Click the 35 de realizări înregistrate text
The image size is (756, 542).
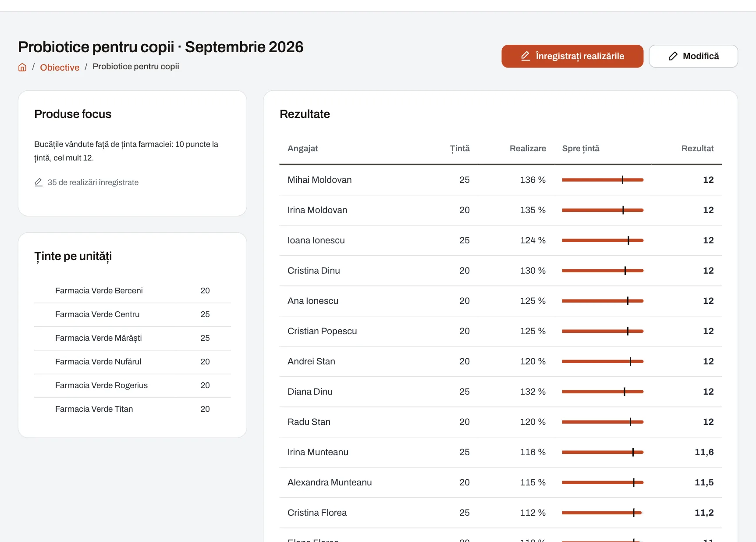pos(93,182)
